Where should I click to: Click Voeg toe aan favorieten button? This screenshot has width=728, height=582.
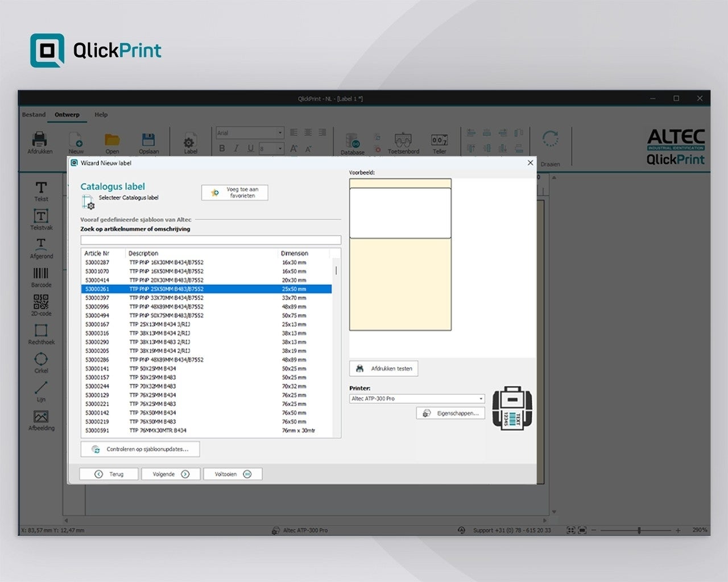[x=234, y=193]
